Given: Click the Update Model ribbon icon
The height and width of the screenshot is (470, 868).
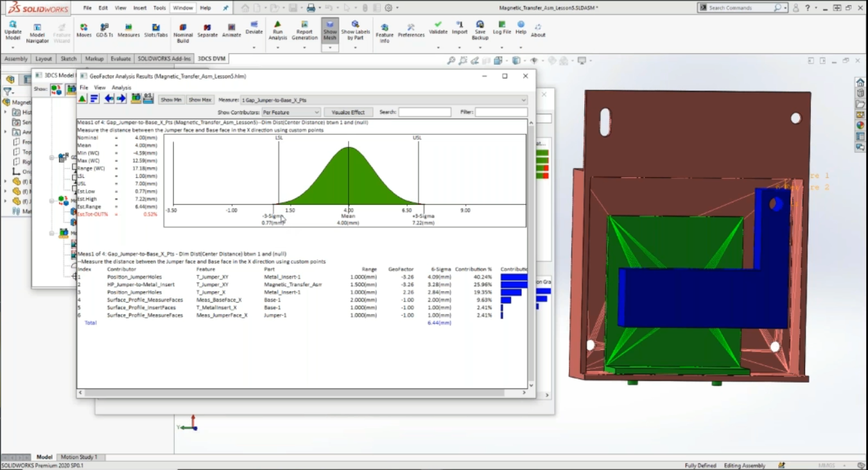Looking at the screenshot, I should [13, 30].
